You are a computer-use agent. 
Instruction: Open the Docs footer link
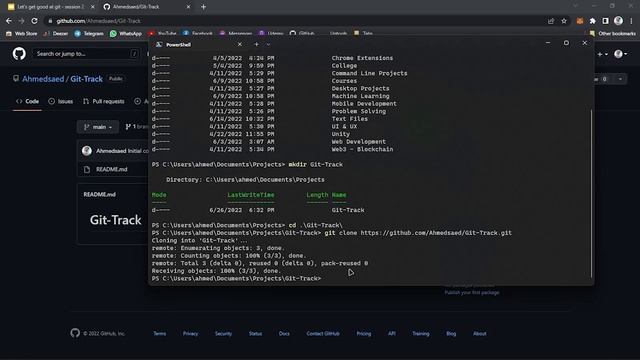click(x=284, y=333)
